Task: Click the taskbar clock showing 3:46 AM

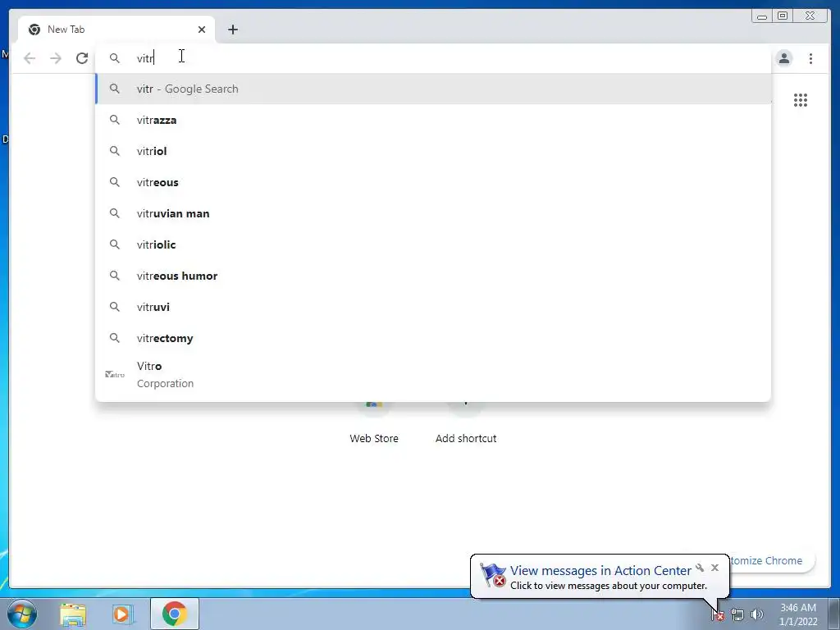Action: tap(797, 614)
